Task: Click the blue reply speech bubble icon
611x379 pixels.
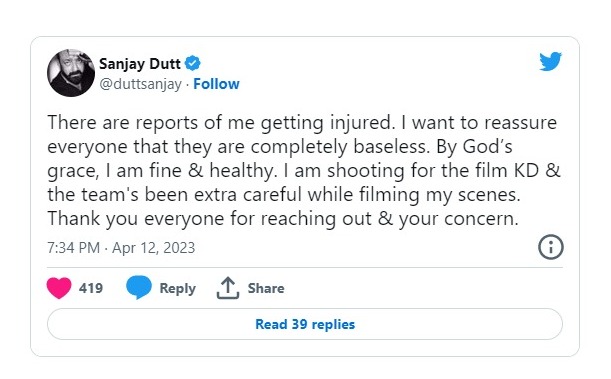Action: tap(139, 287)
